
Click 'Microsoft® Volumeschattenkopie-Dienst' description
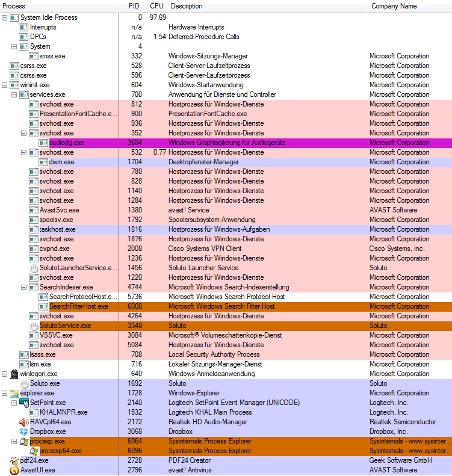225,335
